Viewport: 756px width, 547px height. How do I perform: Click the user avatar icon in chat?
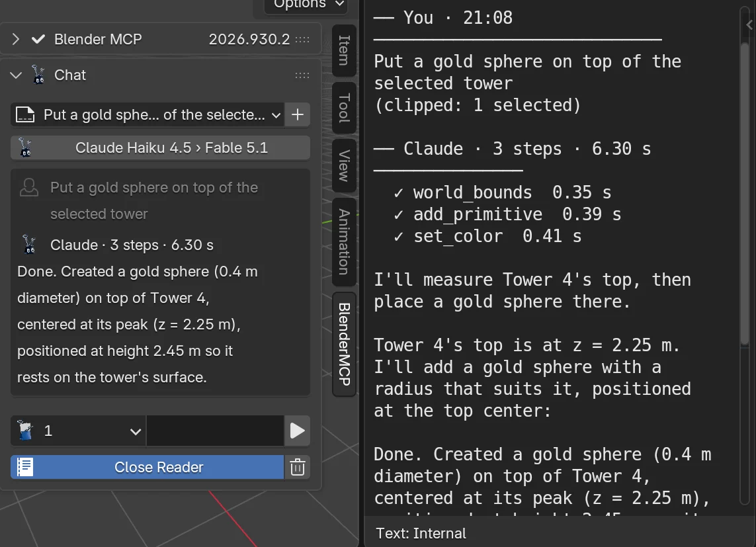pyautogui.click(x=29, y=187)
